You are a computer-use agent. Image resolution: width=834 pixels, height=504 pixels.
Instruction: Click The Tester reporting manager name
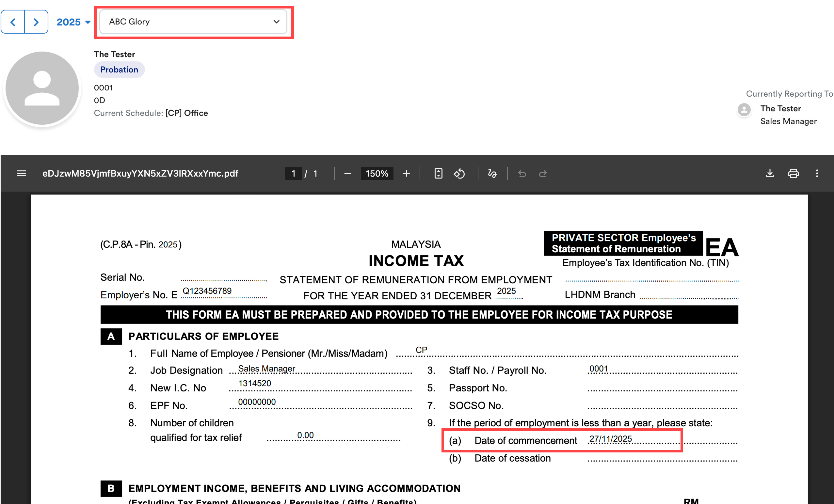point(780,109)
